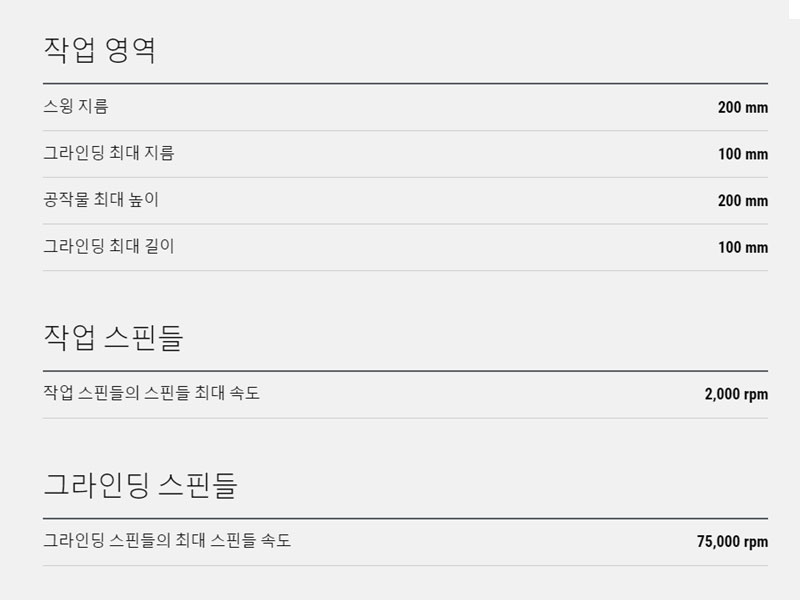Click the 2,000 rpm value

click(736, 394)
